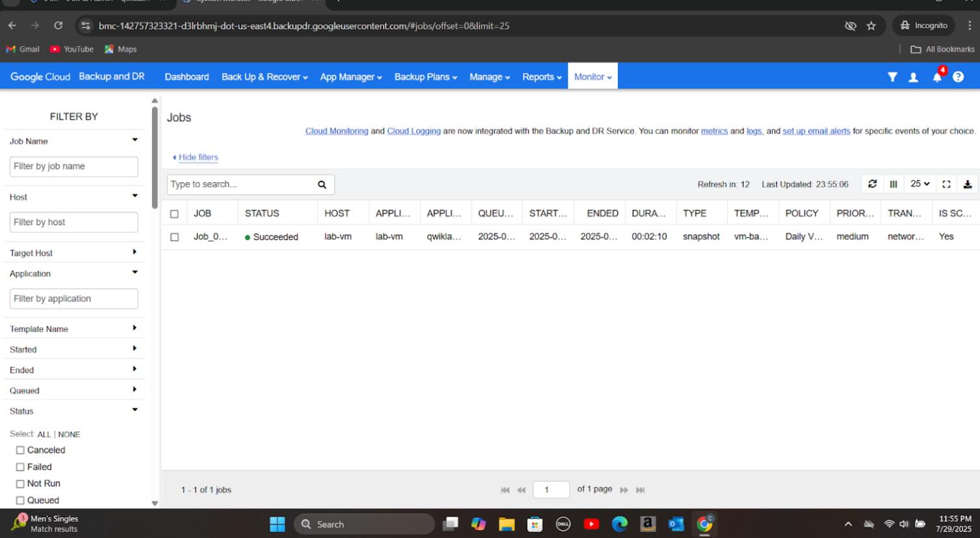
Task: Open the help question mark icon
Action: [x=958, y=77]
